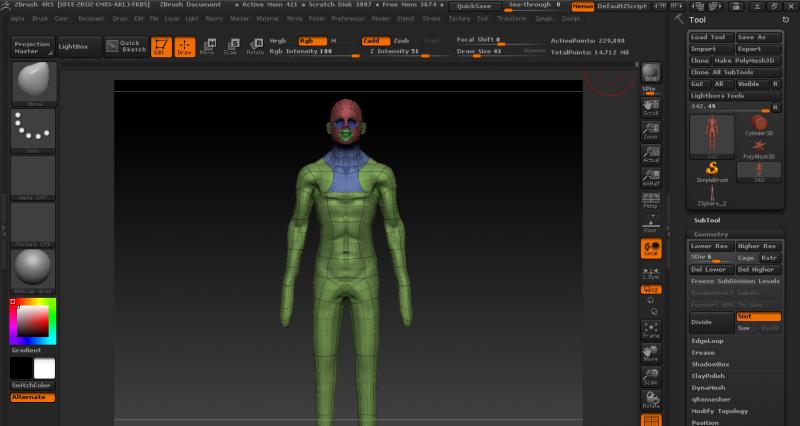Click the Move transform icon in top shelf
Screen dimensions: 800x426
coord(207,46)
